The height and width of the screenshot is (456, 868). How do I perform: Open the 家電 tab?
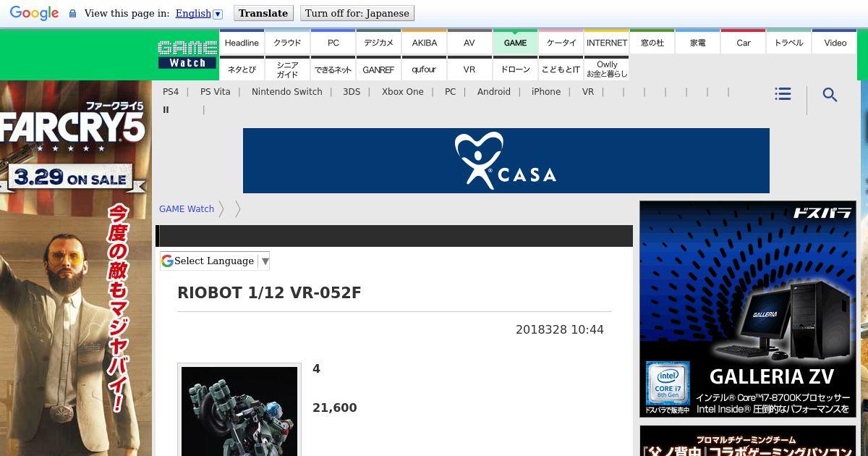point(697,42)
